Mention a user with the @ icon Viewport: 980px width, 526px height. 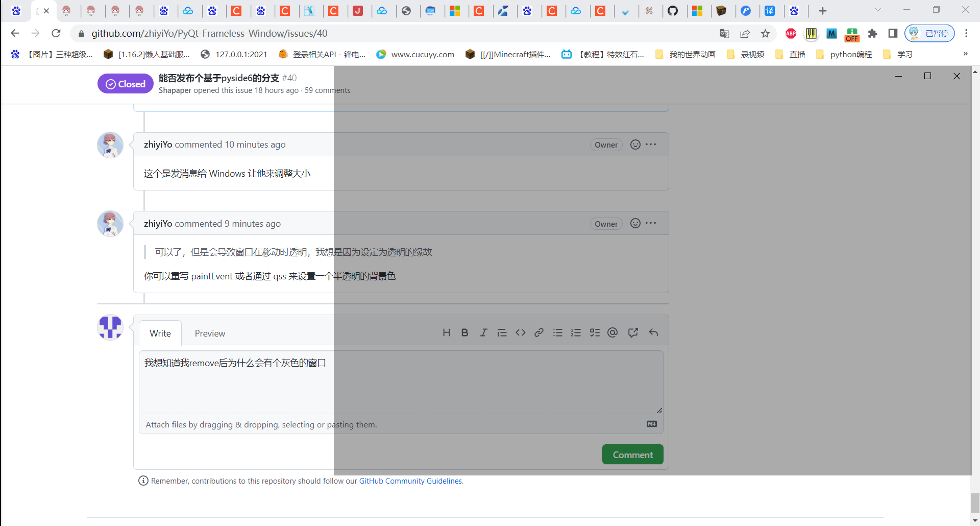pyautogui.click(x=612, y=332)
